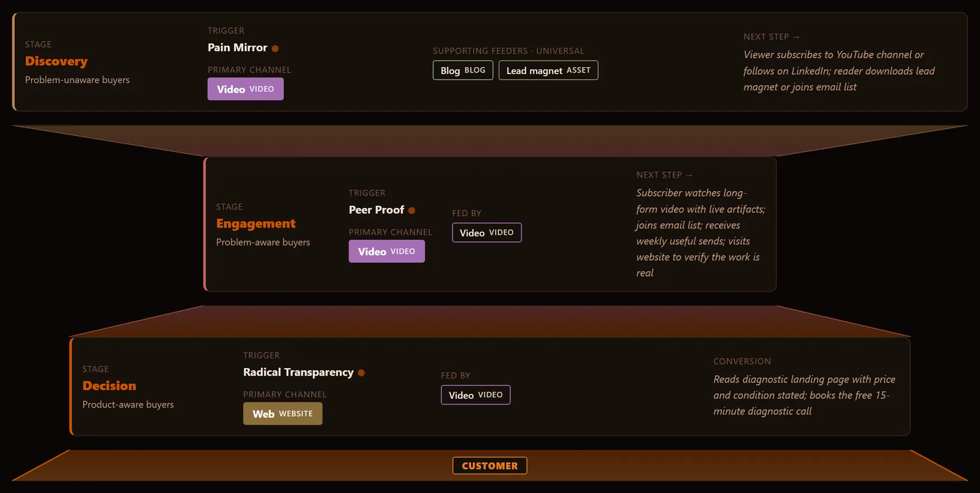Click the 'Primary Channel' label in the Discovery card
The height and width of the screenshot is (493, 980).
click(250, 70)
